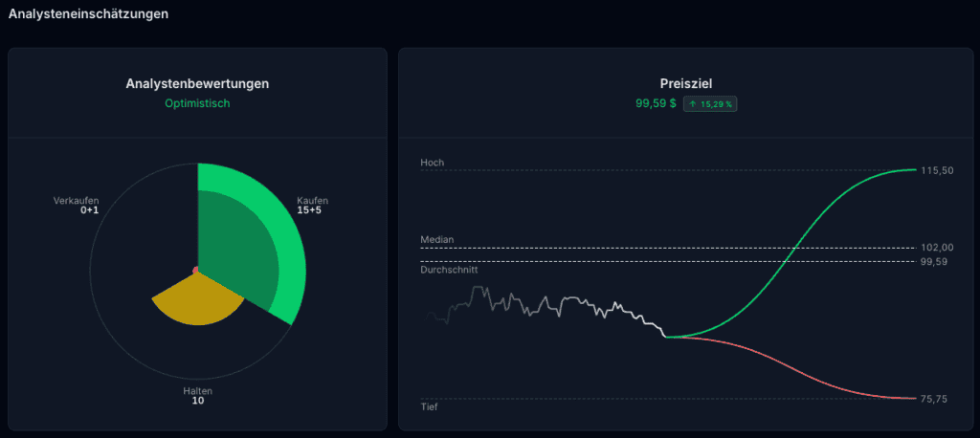Click the Durchschnitt label on the chart

450,270
